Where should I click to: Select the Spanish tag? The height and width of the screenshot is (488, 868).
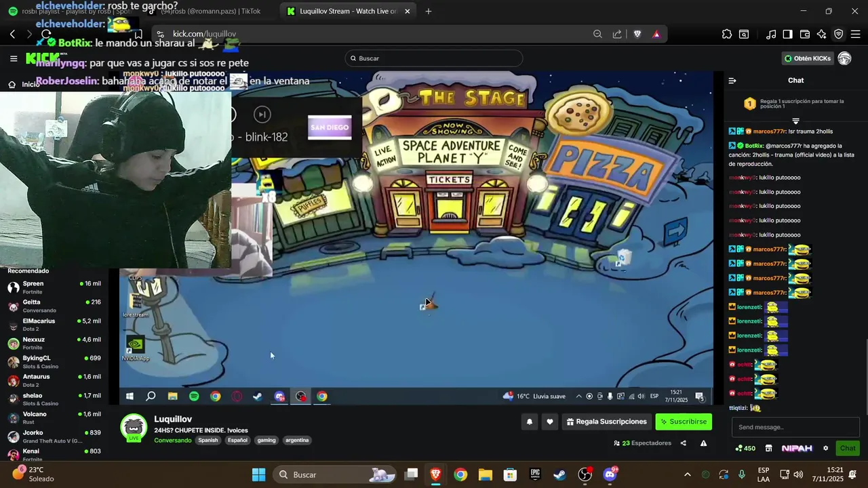pyautogui.click(x=208, y=440)
